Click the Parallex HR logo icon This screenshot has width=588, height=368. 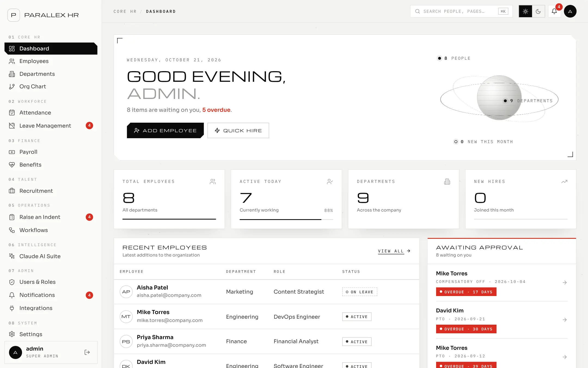click(x=14, y=15)
